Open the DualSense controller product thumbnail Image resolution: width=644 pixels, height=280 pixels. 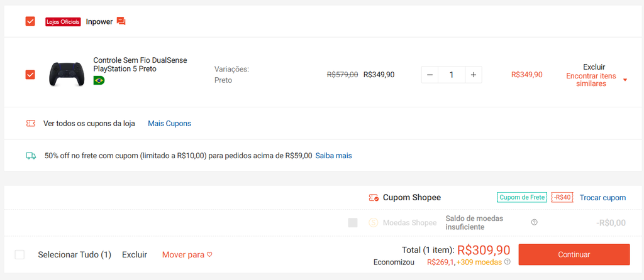pyautogui.click(x=65, y=74)
